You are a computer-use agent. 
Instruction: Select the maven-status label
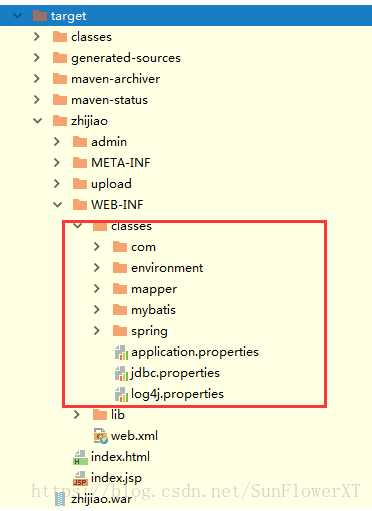[x=109, y=100]
